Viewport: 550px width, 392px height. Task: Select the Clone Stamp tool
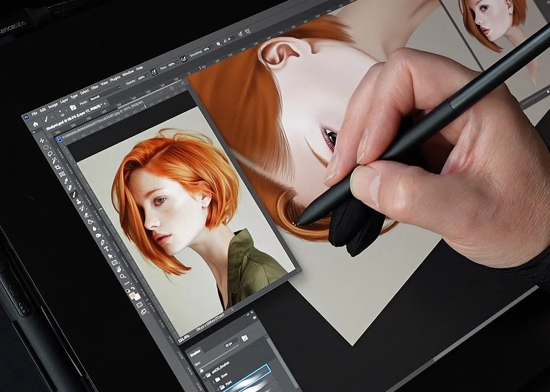(x=79, y=202)
